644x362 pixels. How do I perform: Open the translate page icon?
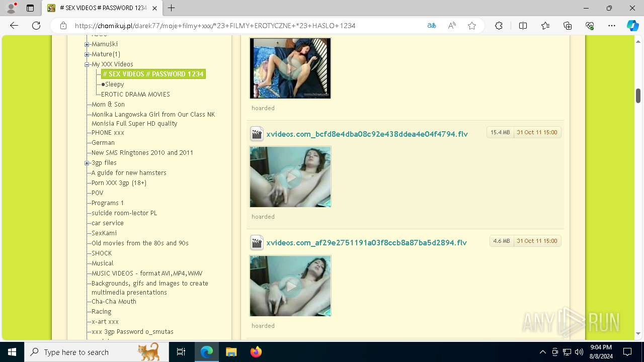pyautogui.click(x=432, y=26)
